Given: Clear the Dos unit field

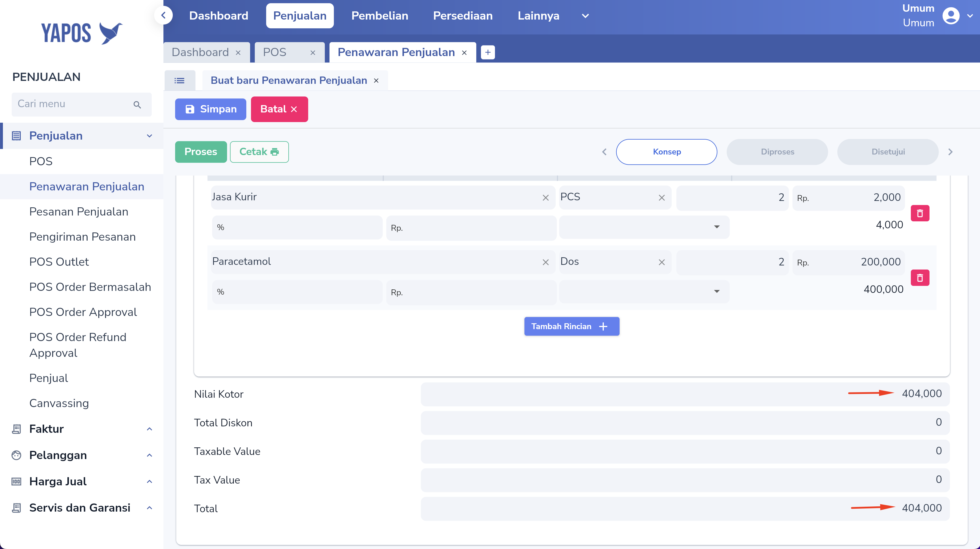Looking at the screenshot, I should (x=662, y=262).
